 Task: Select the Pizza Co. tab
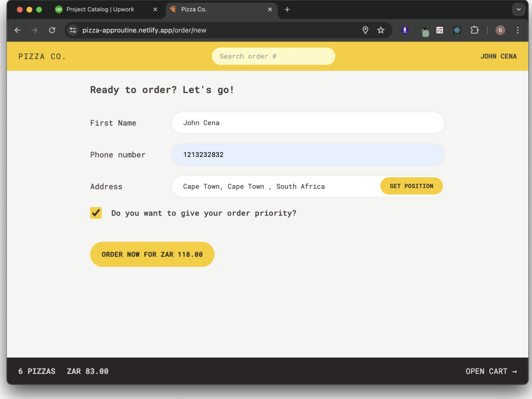pyautogui.click(x=221, y=10)
